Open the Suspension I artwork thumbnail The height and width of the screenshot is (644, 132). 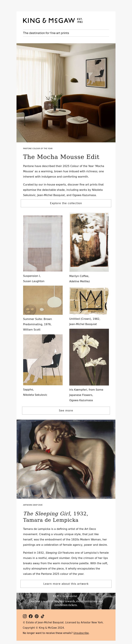pos(43,243)
